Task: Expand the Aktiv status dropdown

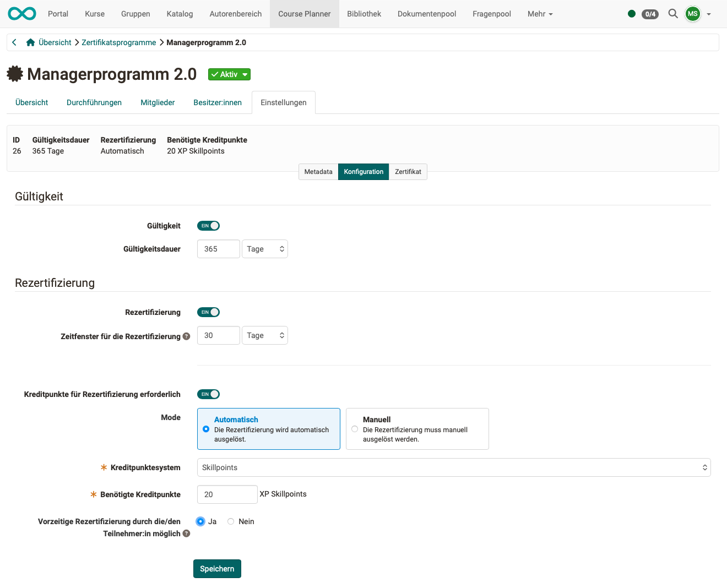Action: (244, 74)
